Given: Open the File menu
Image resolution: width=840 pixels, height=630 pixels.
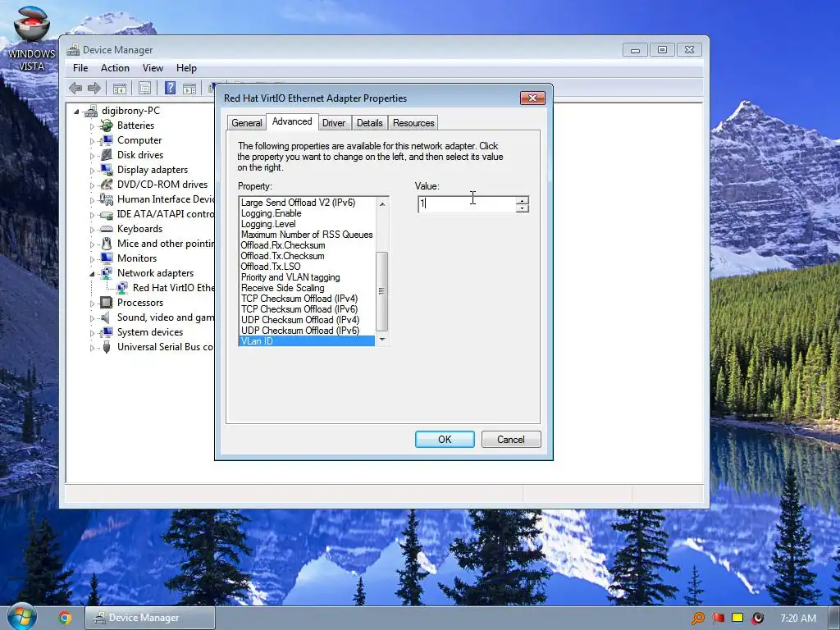Looking at the screenshot, I should click(80, 68).
